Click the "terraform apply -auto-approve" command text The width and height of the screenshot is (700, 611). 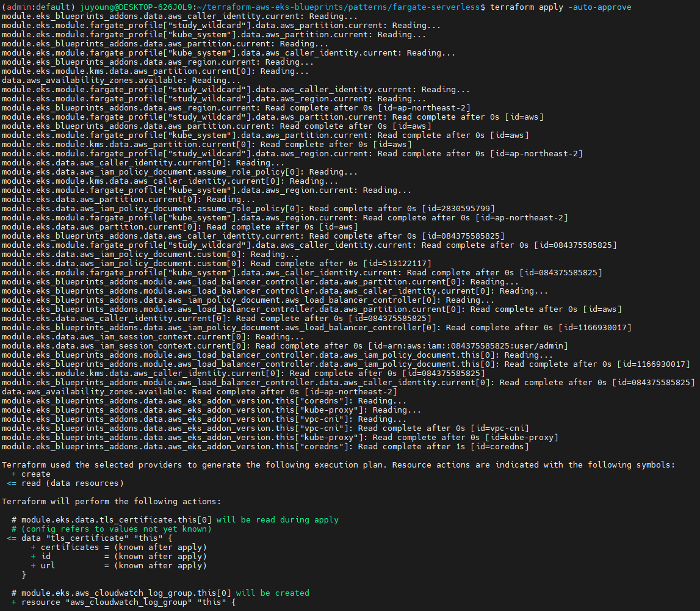pyautogui.click(x=561, y=7)
